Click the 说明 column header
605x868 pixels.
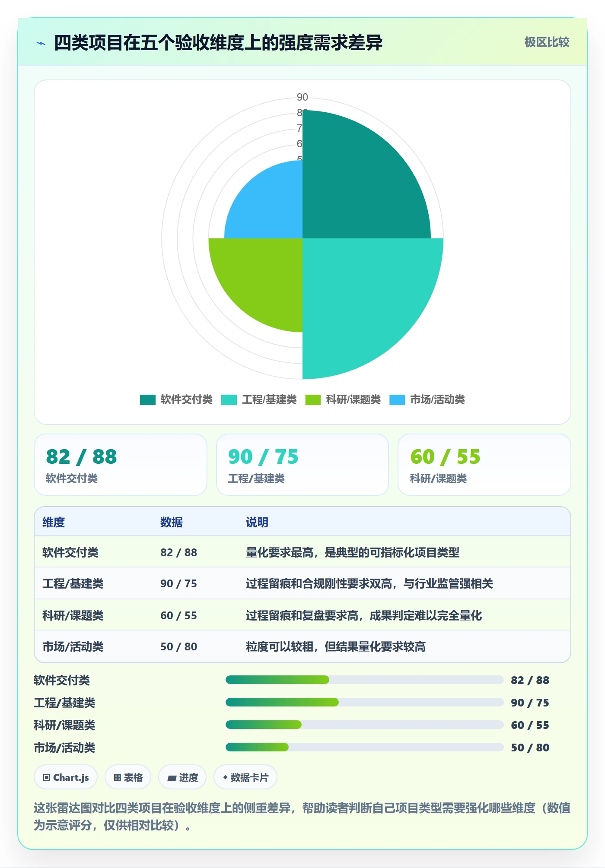(x=257, y=522)
